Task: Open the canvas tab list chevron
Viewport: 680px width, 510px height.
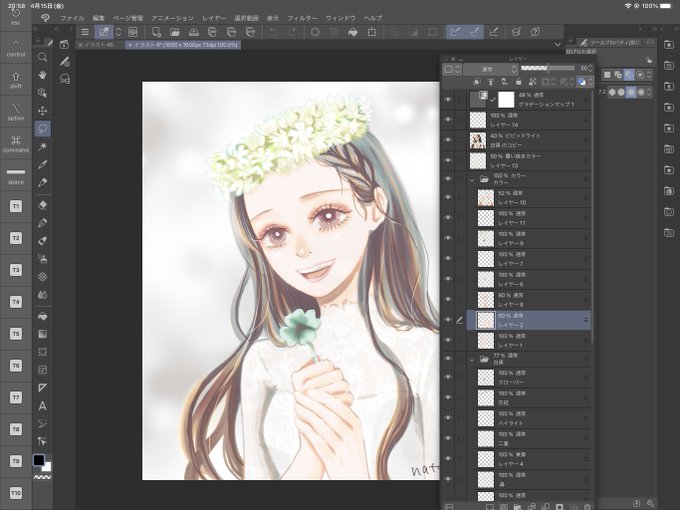Action: pyautogui.click(x=558, y=45)
